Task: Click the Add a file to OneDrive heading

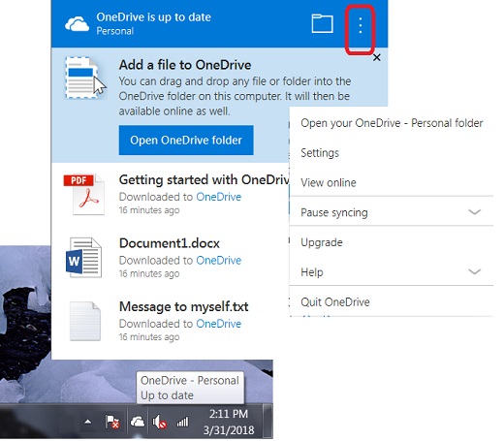Action: click(185, 65)
